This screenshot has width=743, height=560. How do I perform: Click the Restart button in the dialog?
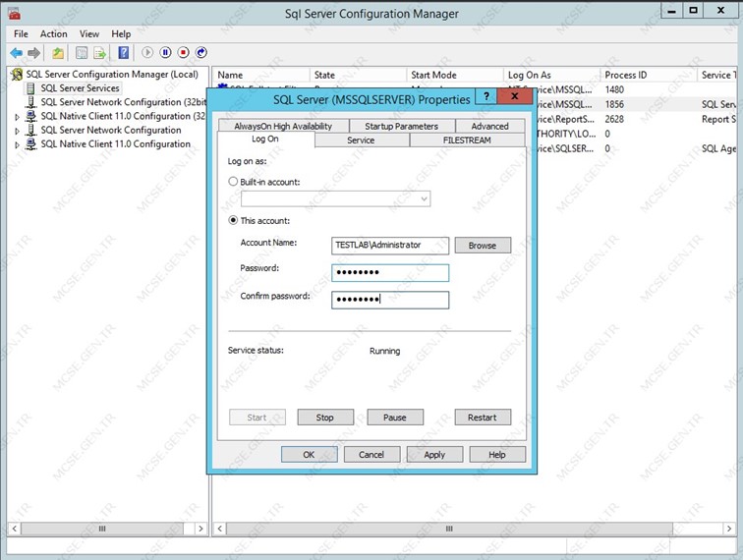(483, 418)
